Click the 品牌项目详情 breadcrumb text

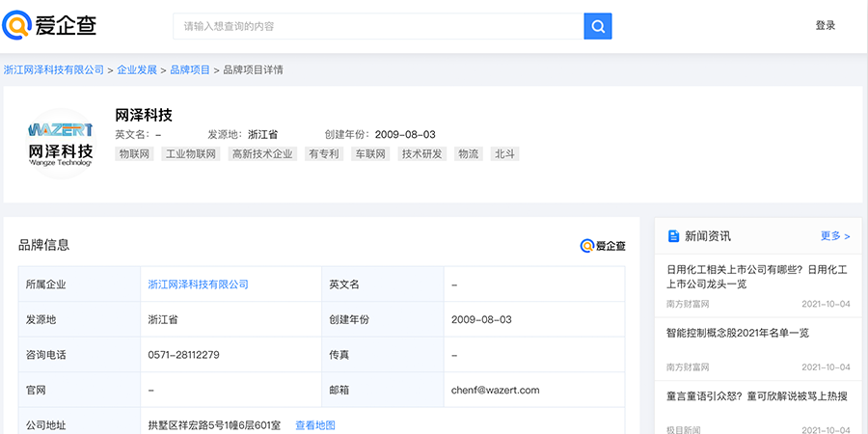(253, 70)
